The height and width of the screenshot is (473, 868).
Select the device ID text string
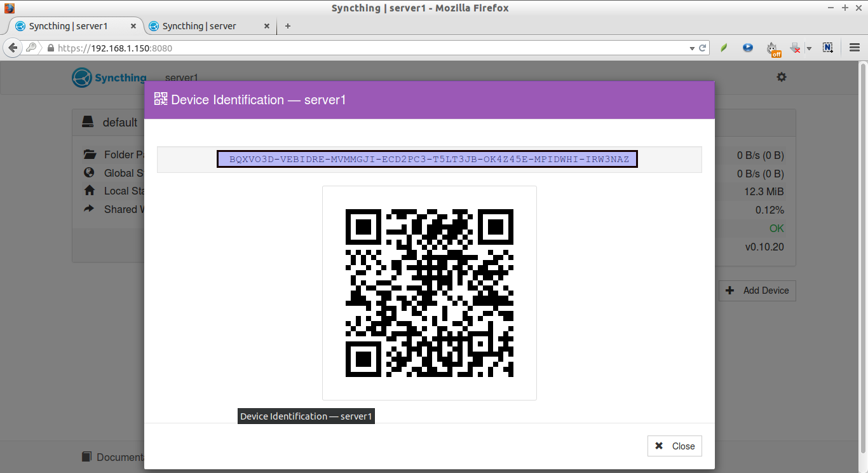coord(427,159)
